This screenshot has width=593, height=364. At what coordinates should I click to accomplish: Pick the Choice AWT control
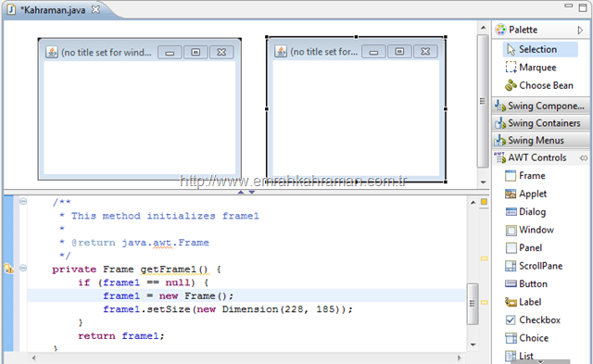[x=527, y=338]
